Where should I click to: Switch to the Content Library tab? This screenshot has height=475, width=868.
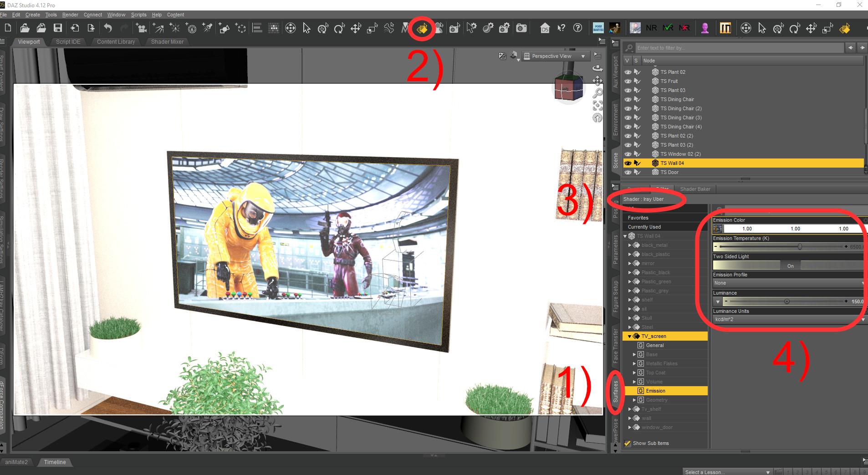[x=116, y=42]
